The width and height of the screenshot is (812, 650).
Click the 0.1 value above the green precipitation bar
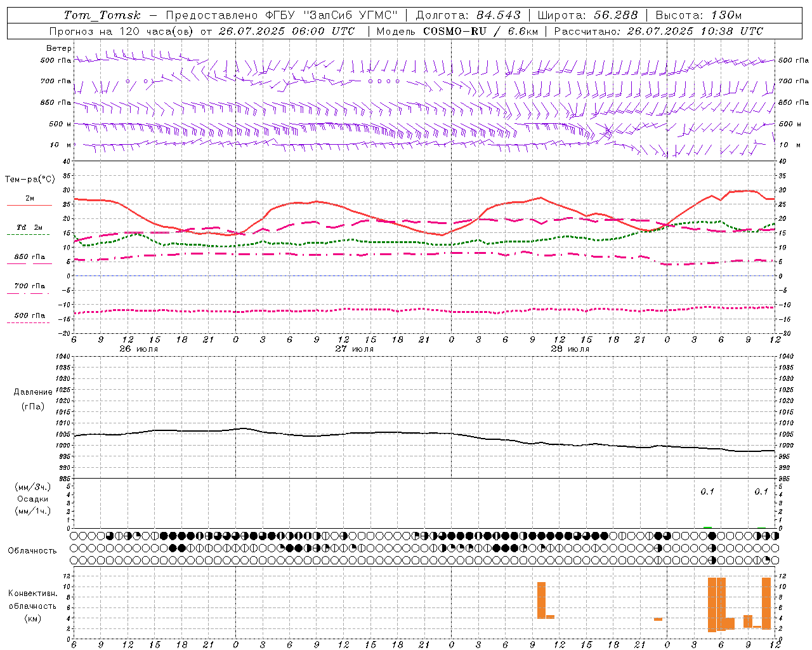coord(707,492)
